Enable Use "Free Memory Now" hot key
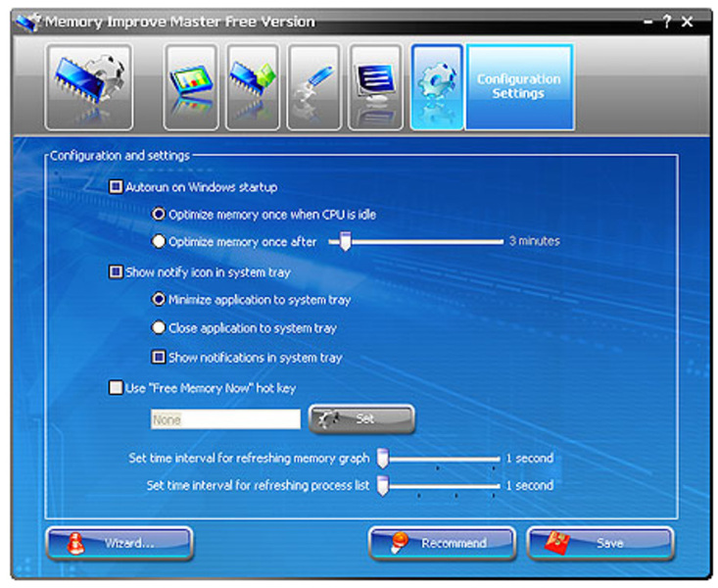The height and width of the screenshot is (588, 718). pos(116,388)
